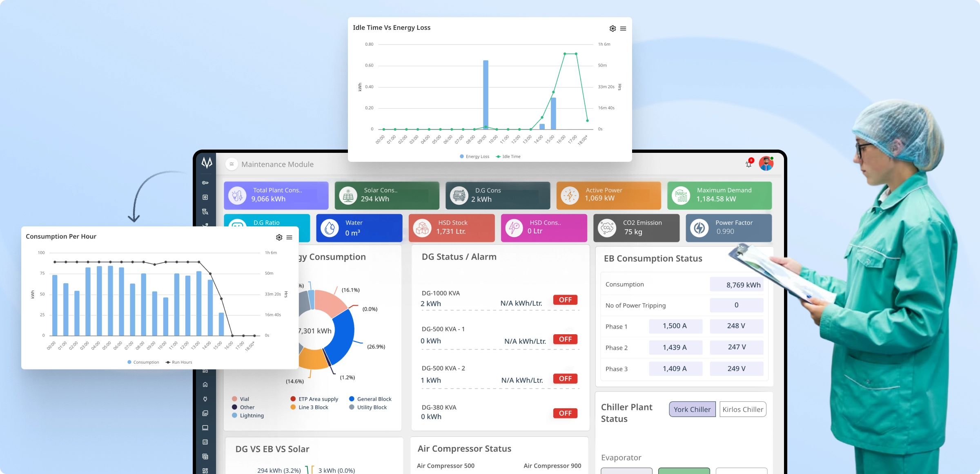This screenshot has width=980, height=474.
Task: Switch to Kirlos Chiller tab
Action: tap(742, 409)
